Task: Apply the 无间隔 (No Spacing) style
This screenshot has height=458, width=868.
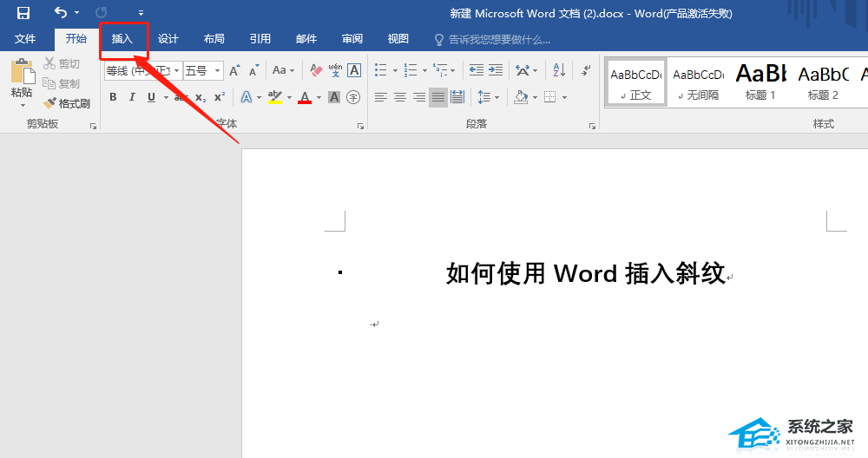Action: click(698, 82)
